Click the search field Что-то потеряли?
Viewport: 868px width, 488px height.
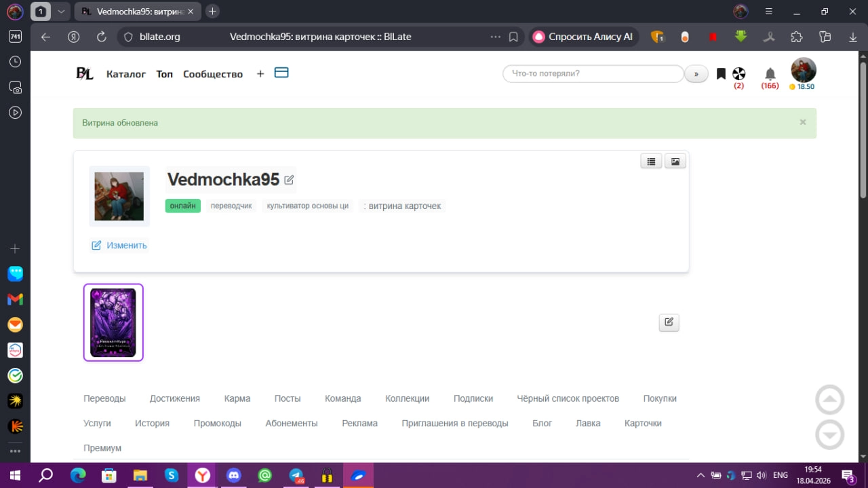(x=593, y=73)
